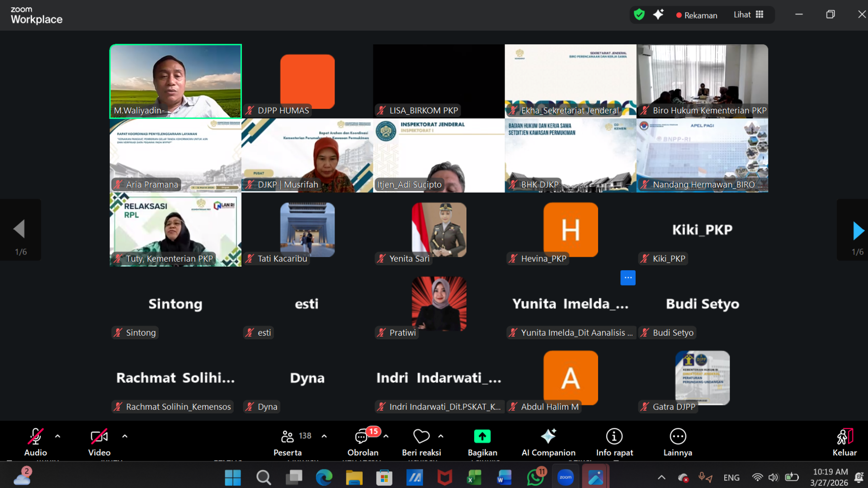Click the Bagikan share screen icon
This screenshot has height=488, width=868.
click(482, 437)
